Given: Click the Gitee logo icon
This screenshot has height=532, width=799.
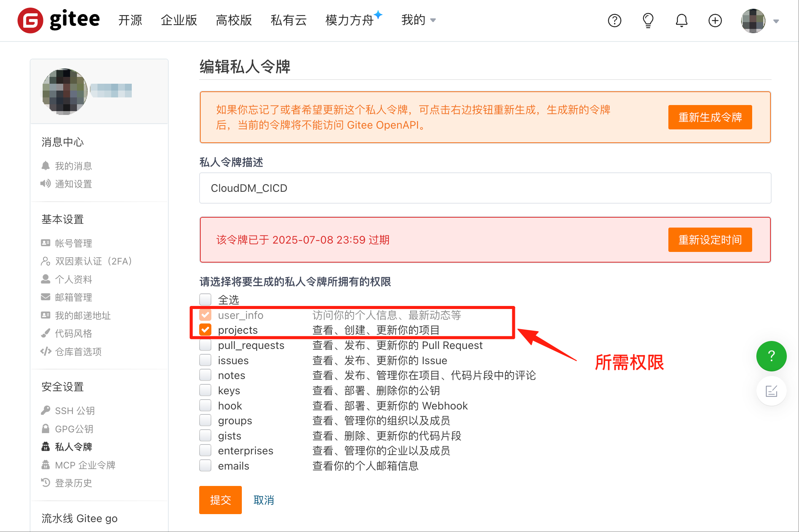Looking at the screenshot, I should 30,20.
